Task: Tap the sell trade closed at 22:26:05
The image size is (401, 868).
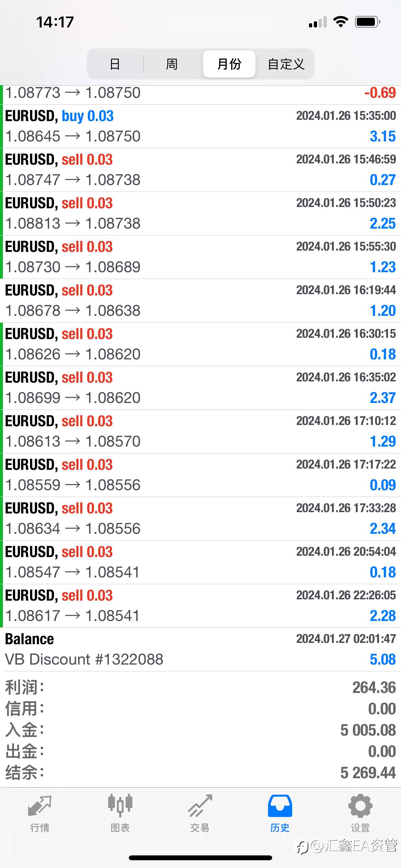Action: point(200,606)
